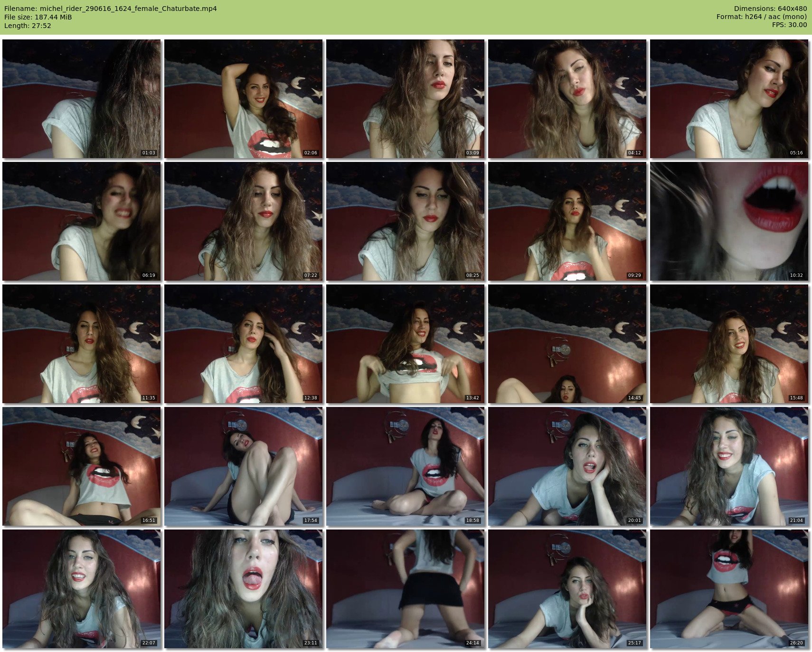The image size is (812, 652).
Task: Click the frame marked 12:38
Action: tap(244, 344)
